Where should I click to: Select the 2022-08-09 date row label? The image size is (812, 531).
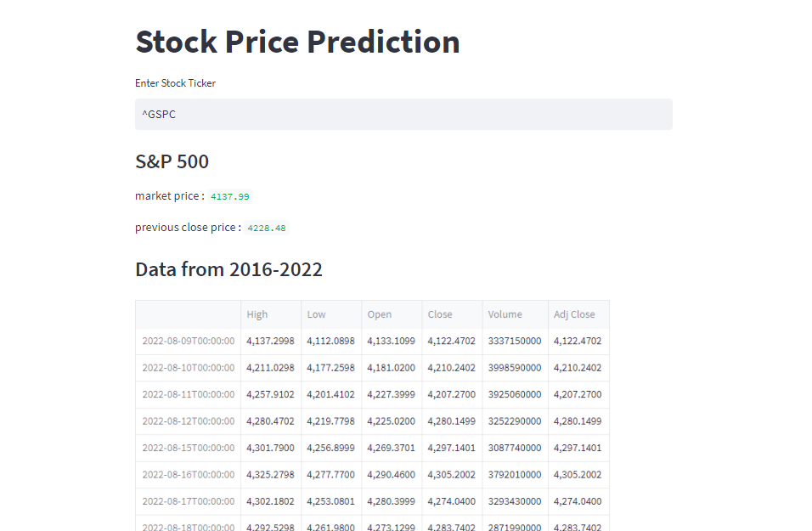(x=187, y=341)
